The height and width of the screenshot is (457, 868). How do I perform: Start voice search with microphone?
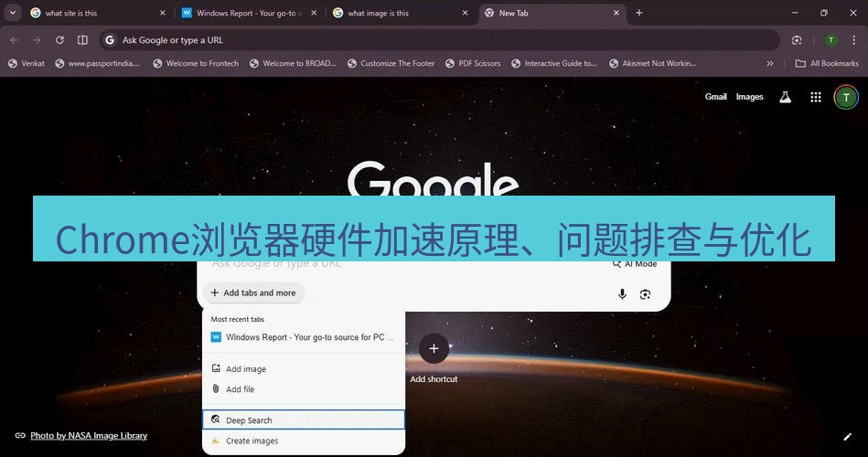pos(622,294)
